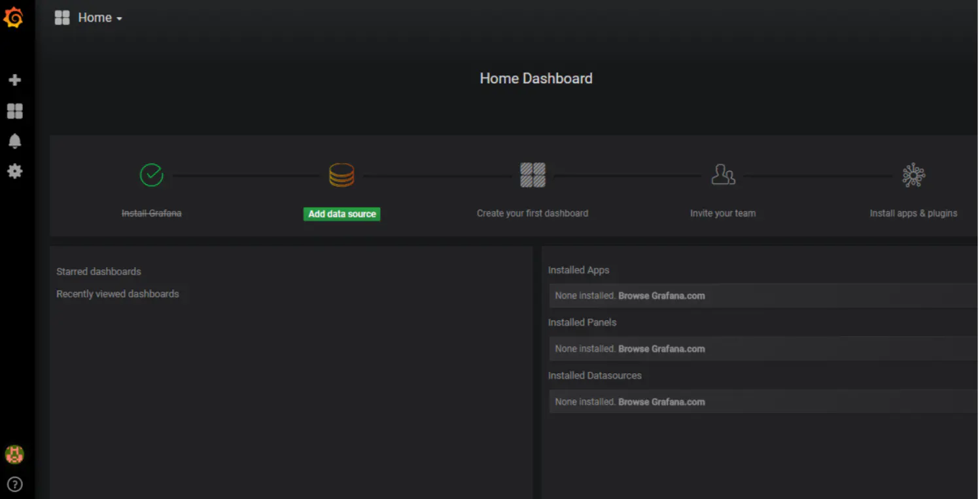980x499 pixels.
Task: Open the Home dashboard picker dropdown
Action: click(100, 18)
